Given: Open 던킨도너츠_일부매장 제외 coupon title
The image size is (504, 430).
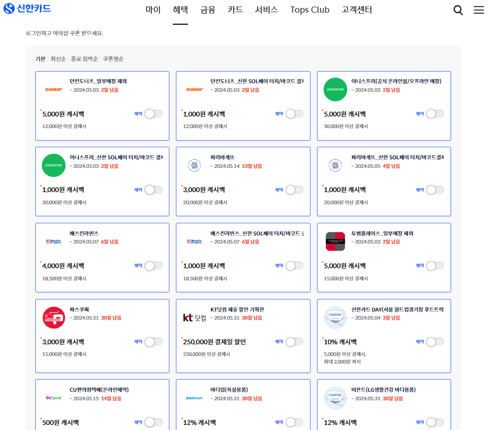Looking at the screenshot, I should tap(98, 81).
